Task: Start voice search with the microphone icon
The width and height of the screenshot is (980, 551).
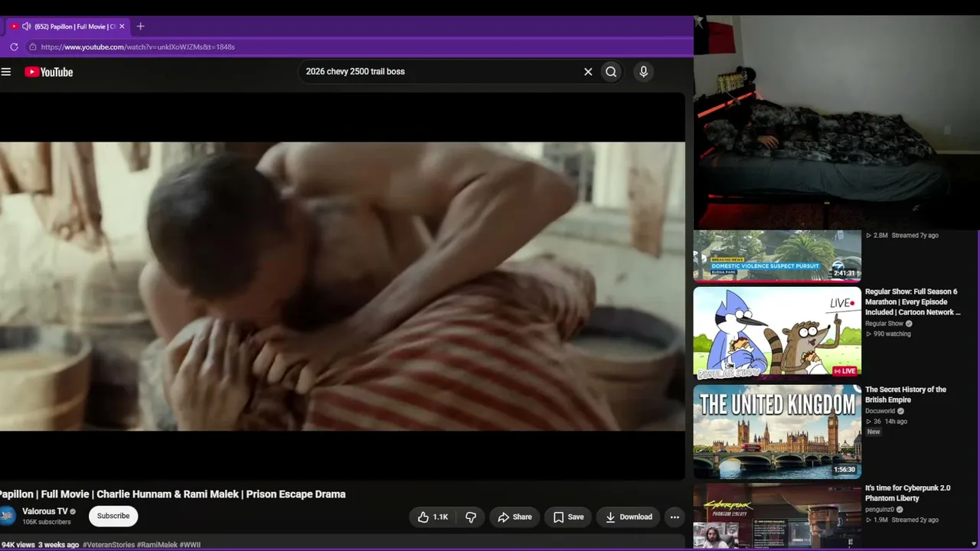Action: tap(643, 72)
